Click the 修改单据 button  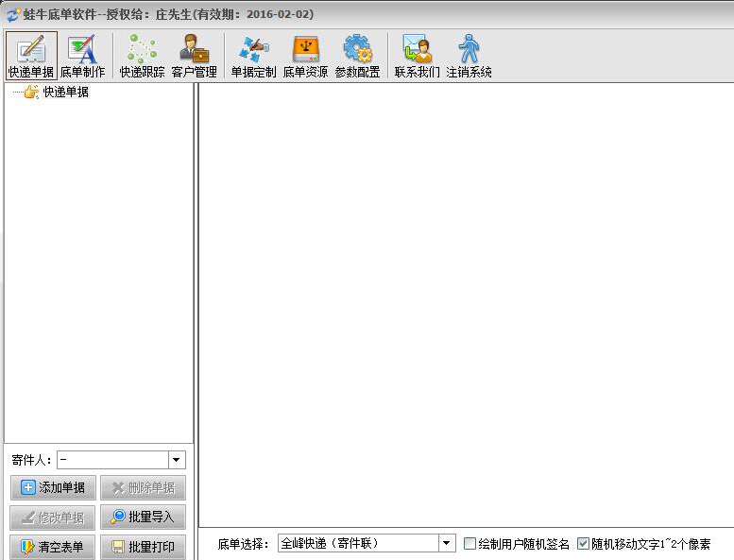click(53, 518)
